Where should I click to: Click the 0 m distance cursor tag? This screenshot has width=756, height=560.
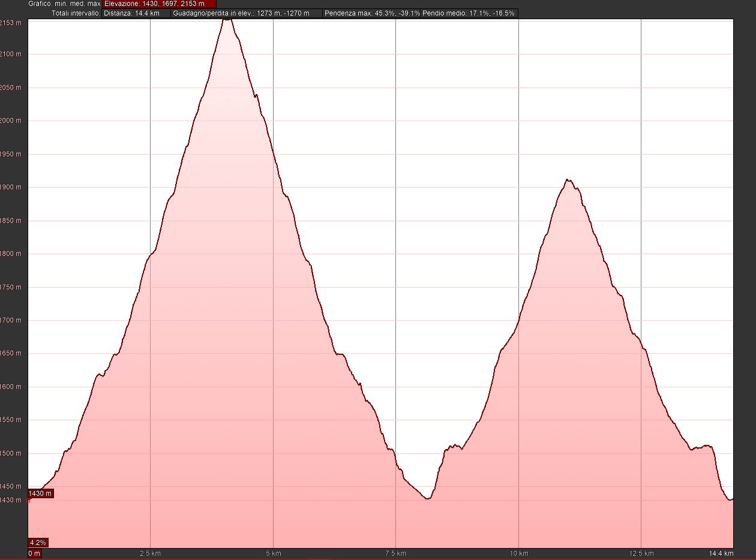(x=35, y=553)
